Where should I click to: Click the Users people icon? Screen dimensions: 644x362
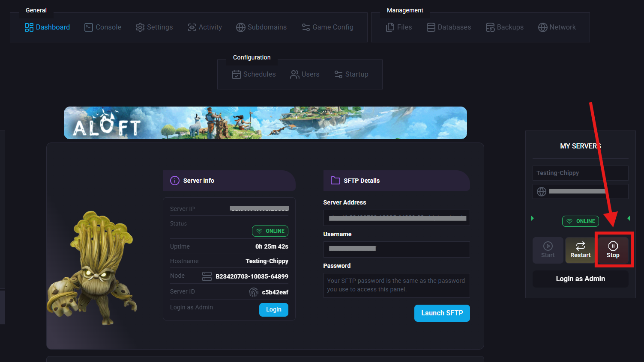tap(295, 74)
